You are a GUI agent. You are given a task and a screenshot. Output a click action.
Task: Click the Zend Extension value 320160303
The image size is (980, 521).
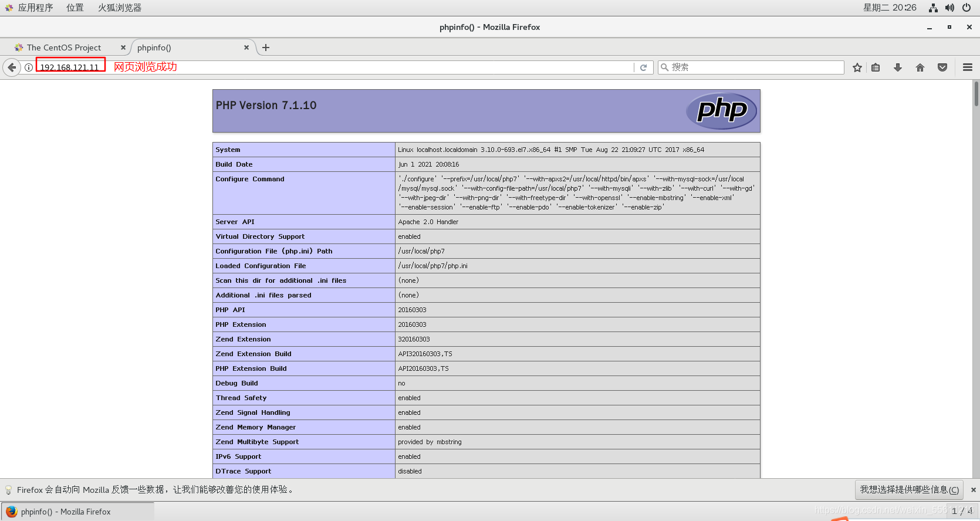tap(414, 339)
